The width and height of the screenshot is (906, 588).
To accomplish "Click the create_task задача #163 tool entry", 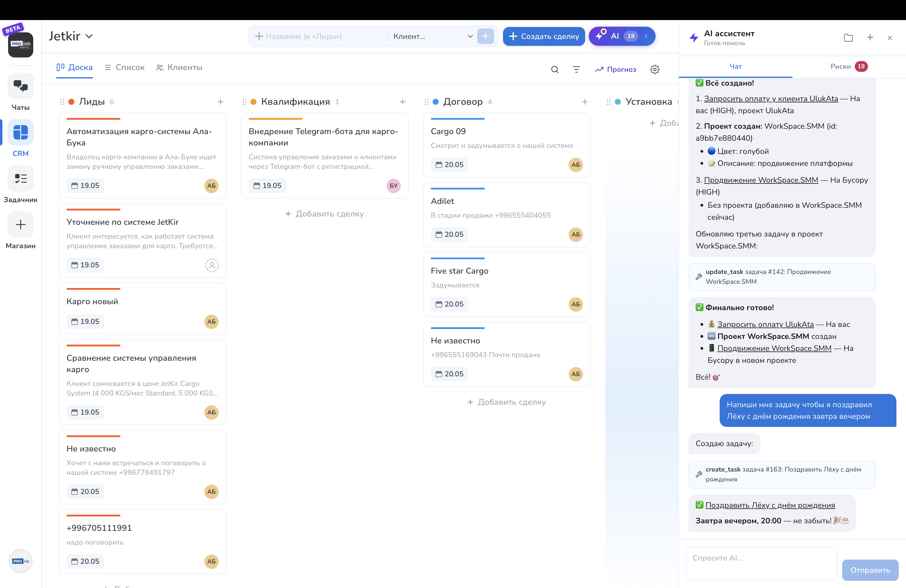I will [782, 474].
